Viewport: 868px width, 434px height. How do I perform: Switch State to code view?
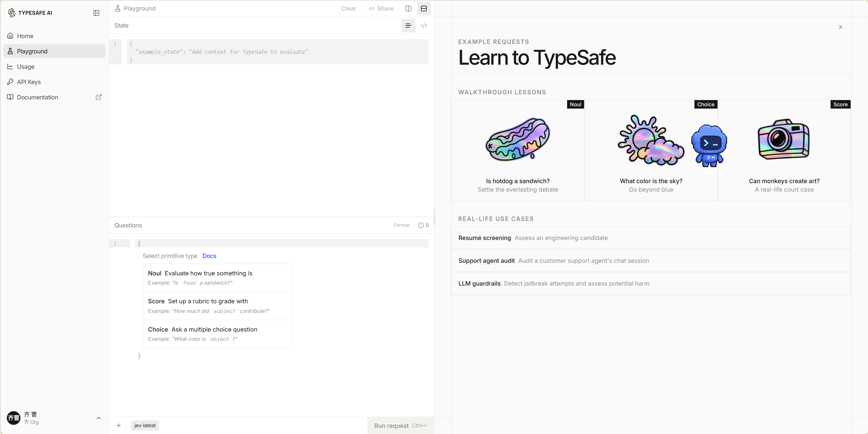point(424,26)
